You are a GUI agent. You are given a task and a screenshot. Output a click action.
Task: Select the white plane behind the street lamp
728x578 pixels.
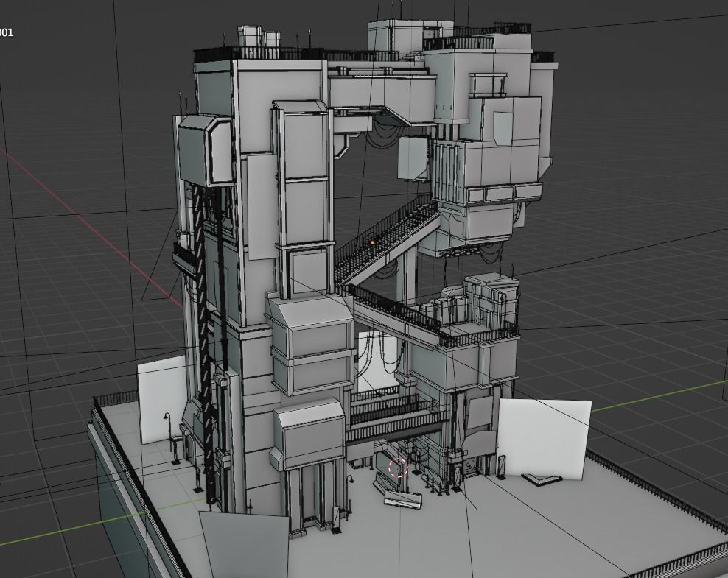click(x=162, y=399)
